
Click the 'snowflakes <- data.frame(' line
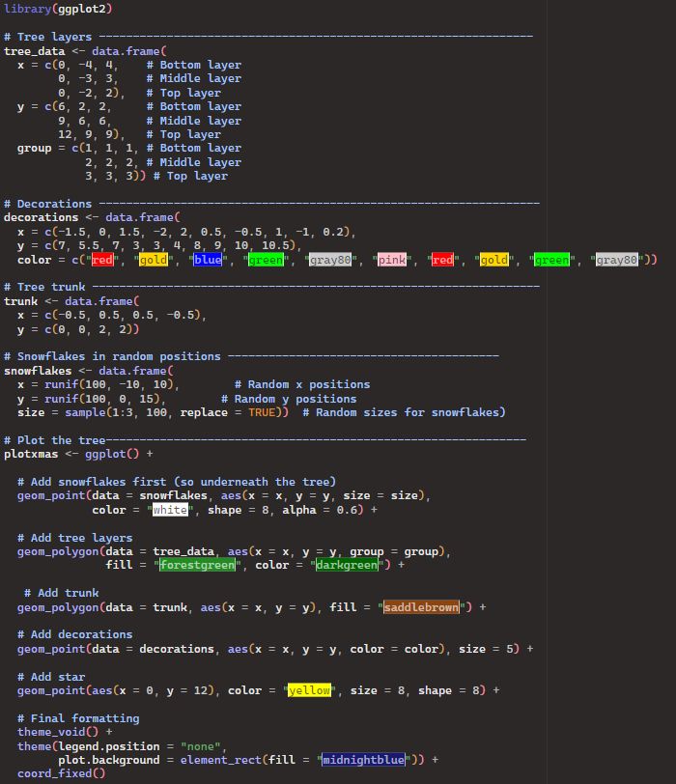pyautogui.click(x=89, y=371)
